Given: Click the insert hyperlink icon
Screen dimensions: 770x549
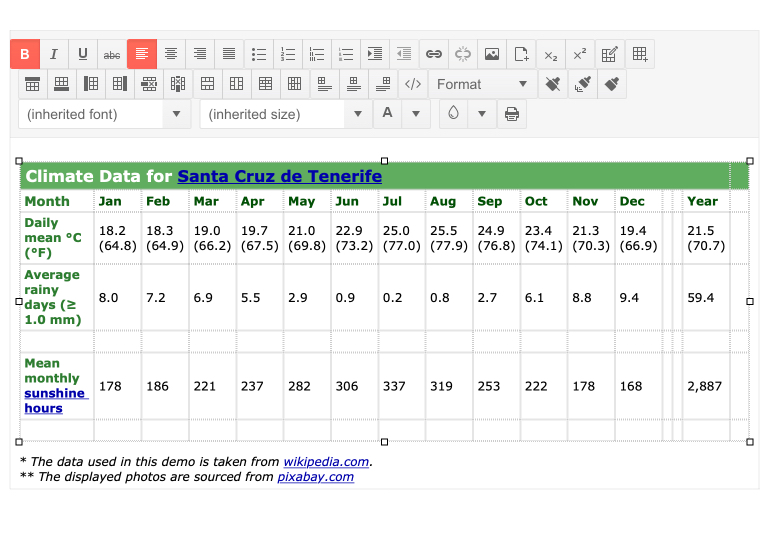Looking at the screenshot, I should (x=434, y=54).
